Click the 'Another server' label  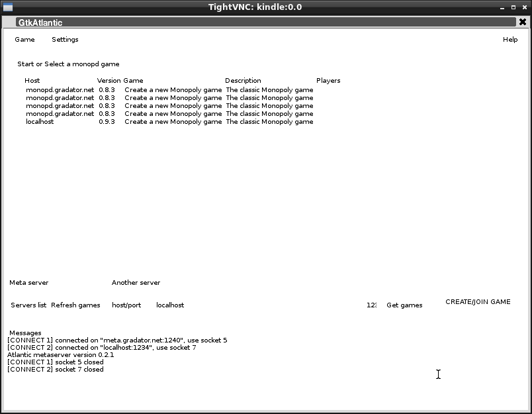(x=136, y=283)
